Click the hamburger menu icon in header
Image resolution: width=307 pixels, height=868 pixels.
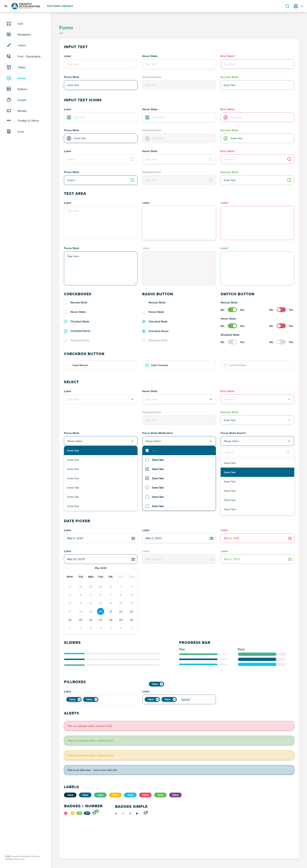pyautogui.click(x=6, y=6)
